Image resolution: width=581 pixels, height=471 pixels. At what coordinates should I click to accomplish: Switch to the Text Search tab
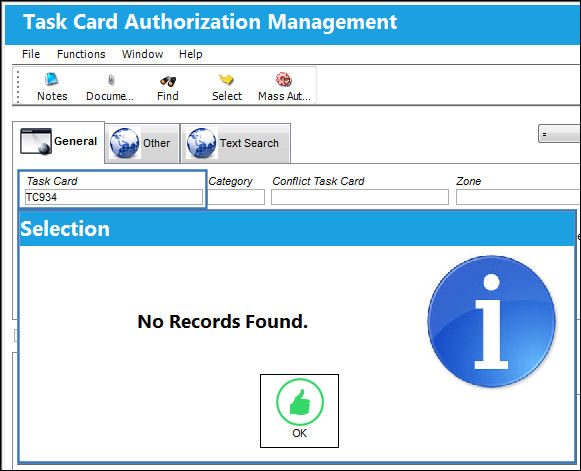pos(235,143)
